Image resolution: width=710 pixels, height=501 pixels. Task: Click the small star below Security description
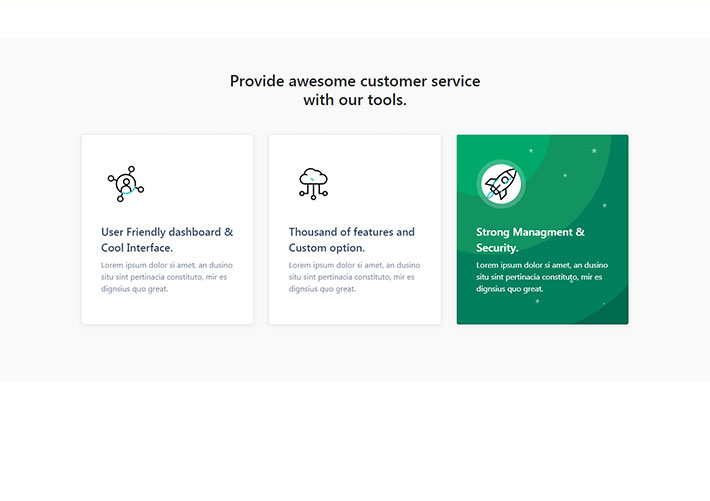tap(537, 300)
